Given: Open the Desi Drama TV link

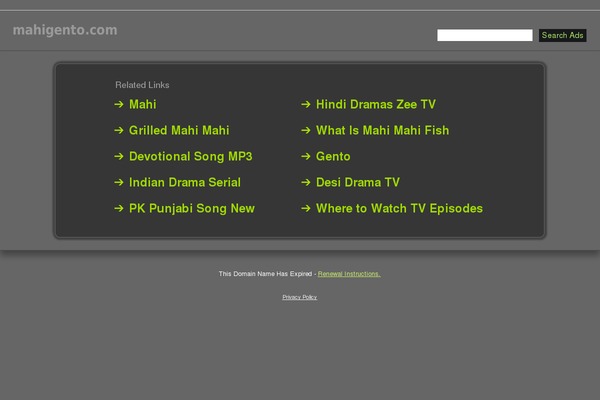Looking at the screenshot, I should [358, 182].
